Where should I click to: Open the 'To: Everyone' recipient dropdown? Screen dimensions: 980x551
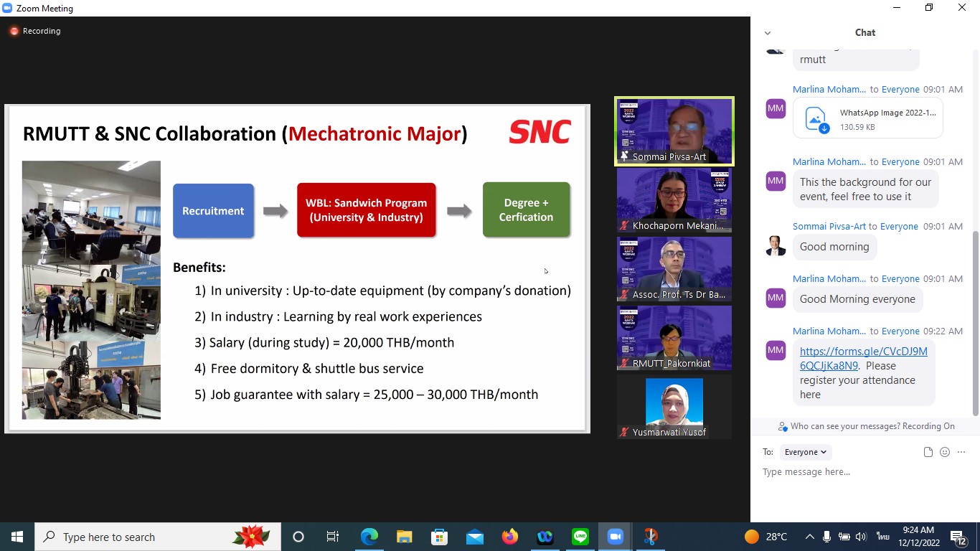click(x=806, y=452)
